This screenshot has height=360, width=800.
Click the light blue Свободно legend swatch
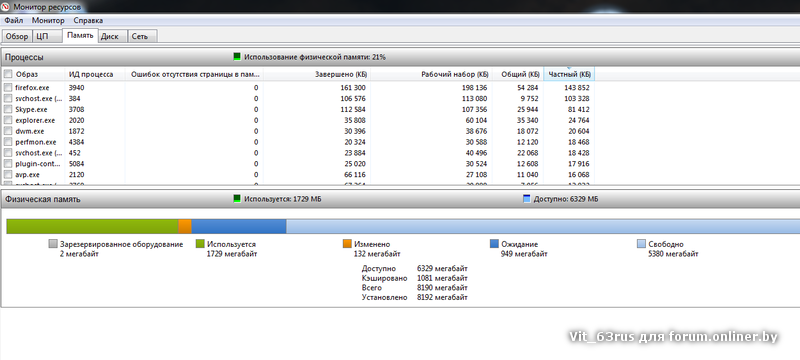[x=641, y=244]
